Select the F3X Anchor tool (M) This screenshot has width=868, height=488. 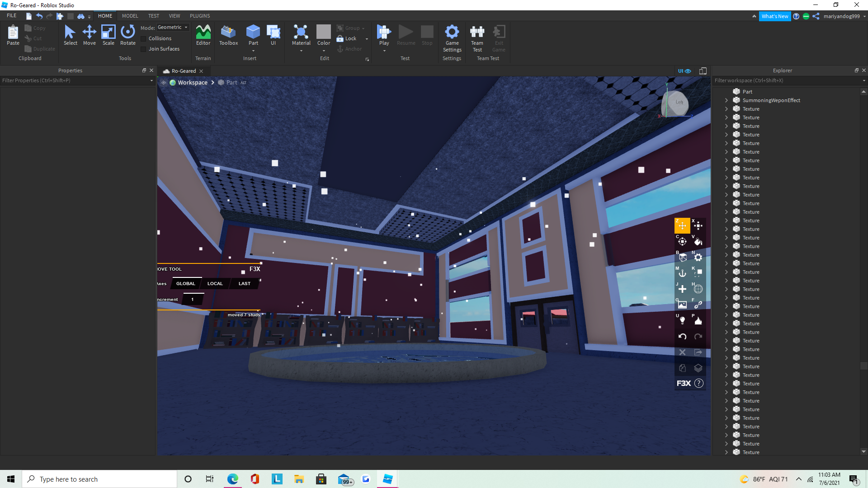tap(682, 273)
